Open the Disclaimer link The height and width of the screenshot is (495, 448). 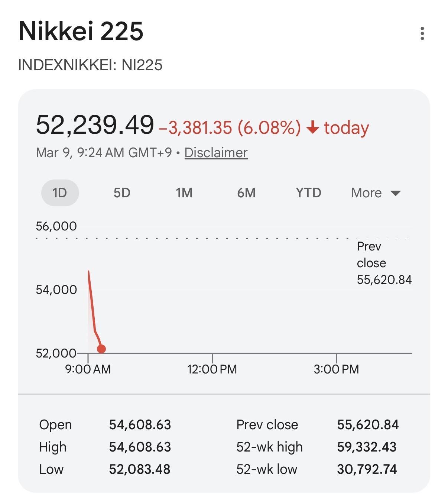coord(216,153)
